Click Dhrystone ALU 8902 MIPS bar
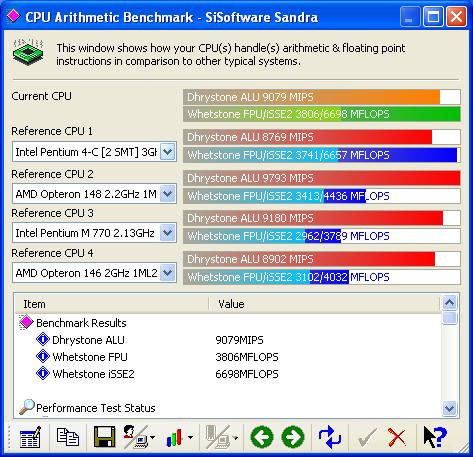Screen dimensions: 473x457 point(322,259)
